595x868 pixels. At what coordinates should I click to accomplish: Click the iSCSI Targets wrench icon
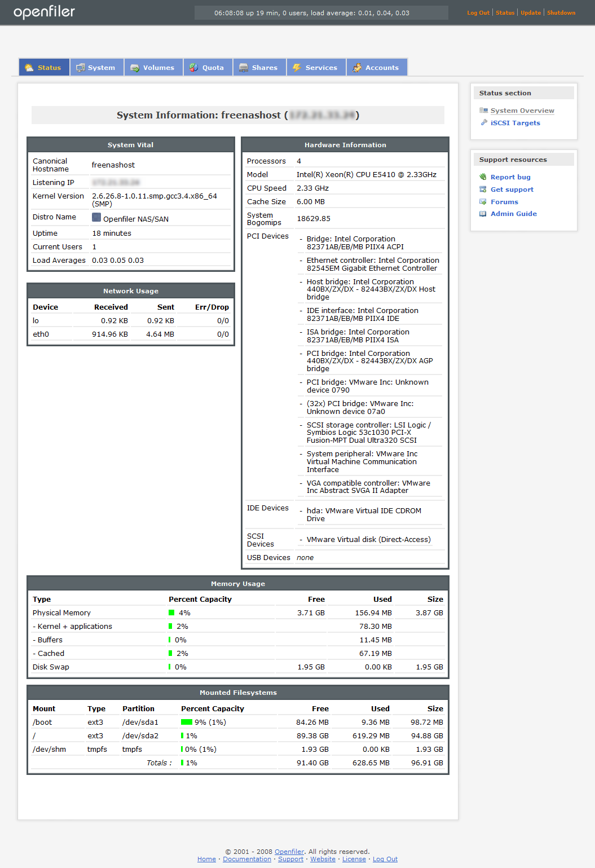point(483,122)
